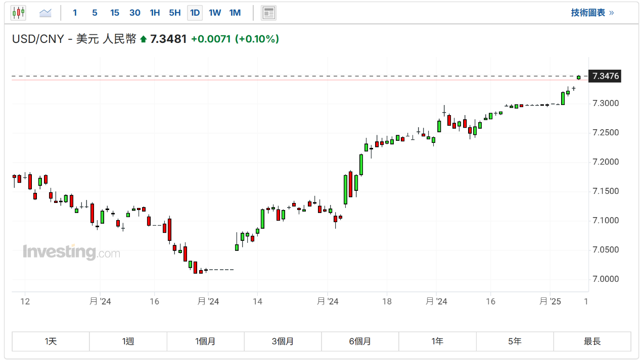The height and width of the screenshot is (364, 642).
Task: Switch to the 1H interval
Action: tap(155, 13)
